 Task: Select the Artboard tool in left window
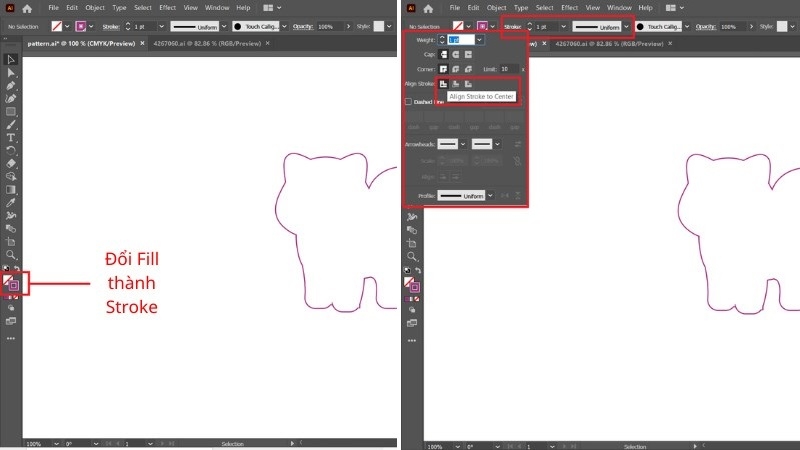click(11, 242)
